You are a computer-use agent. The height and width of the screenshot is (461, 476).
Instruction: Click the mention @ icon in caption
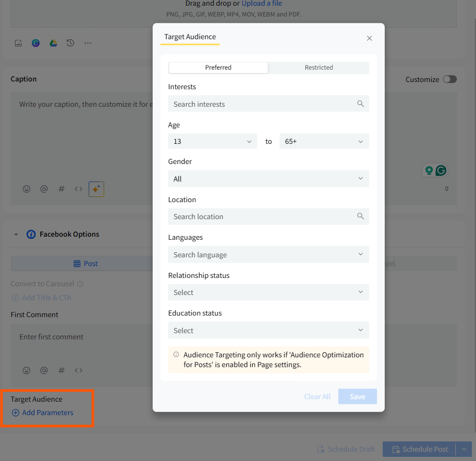tap(44, 189)
